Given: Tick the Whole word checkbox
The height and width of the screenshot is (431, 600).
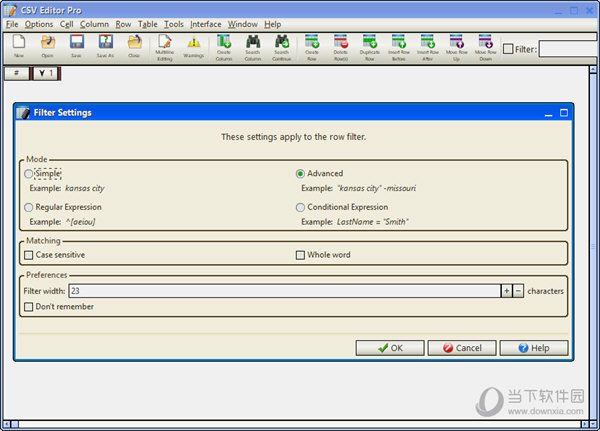Looking at the screenshot, I should pyautogui.click(x=300, y=255).
